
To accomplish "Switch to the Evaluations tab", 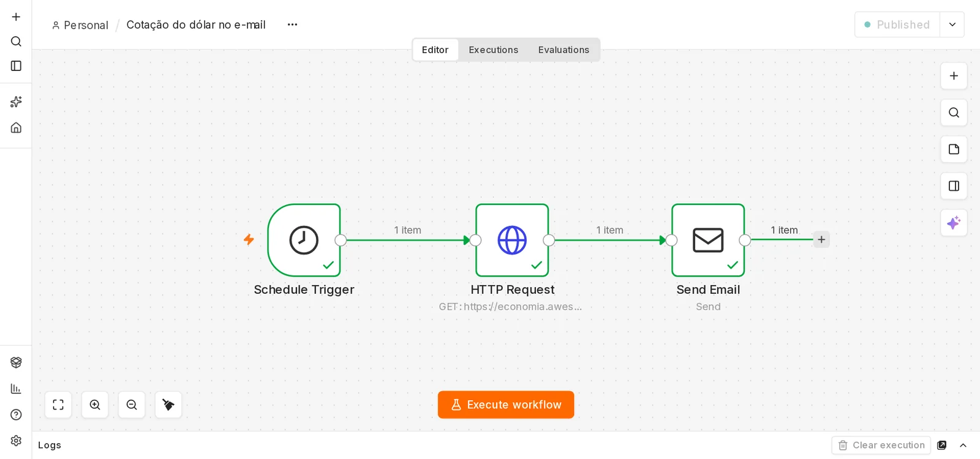I will (x=563, y=50).
